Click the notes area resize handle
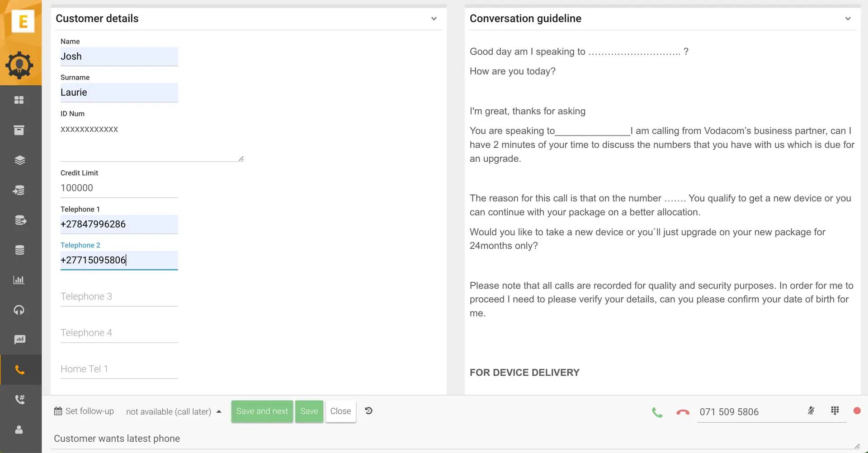The height and width of the screenshot is (453, 868). coord(857,446)
